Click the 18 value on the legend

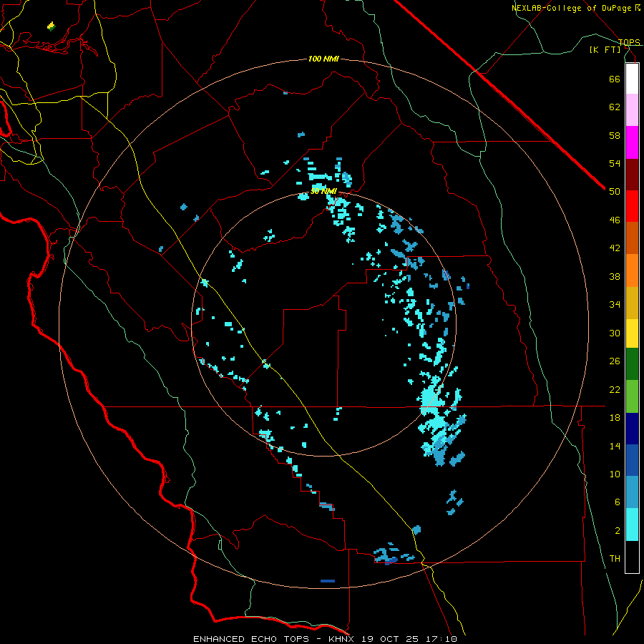[615, 418]
